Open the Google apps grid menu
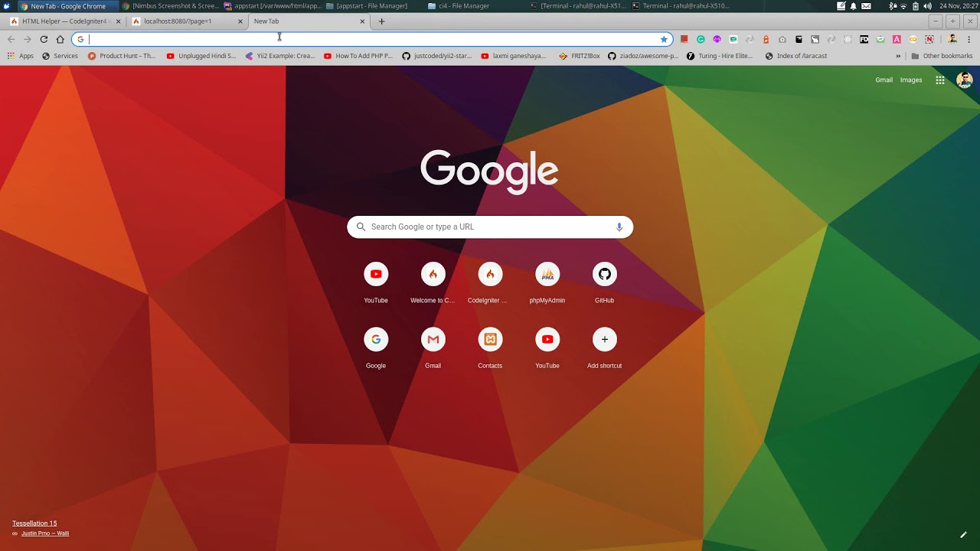This screenshot has height=551, width=980. (x=940, y=80)
